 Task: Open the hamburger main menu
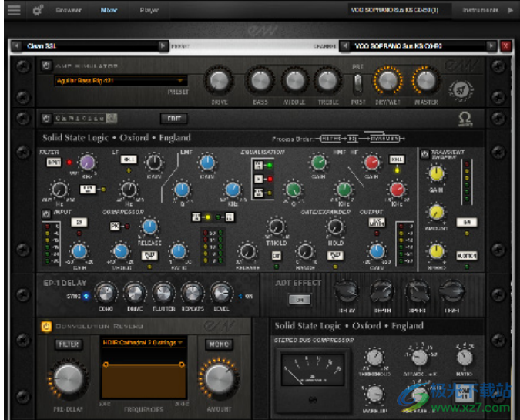[x=14, y=9]
